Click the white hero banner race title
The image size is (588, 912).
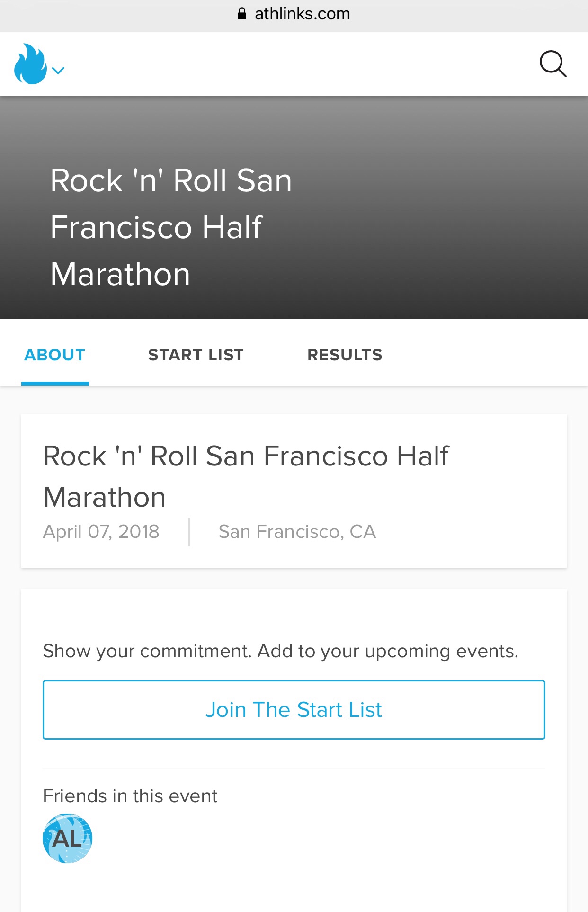tap(170, 227)
